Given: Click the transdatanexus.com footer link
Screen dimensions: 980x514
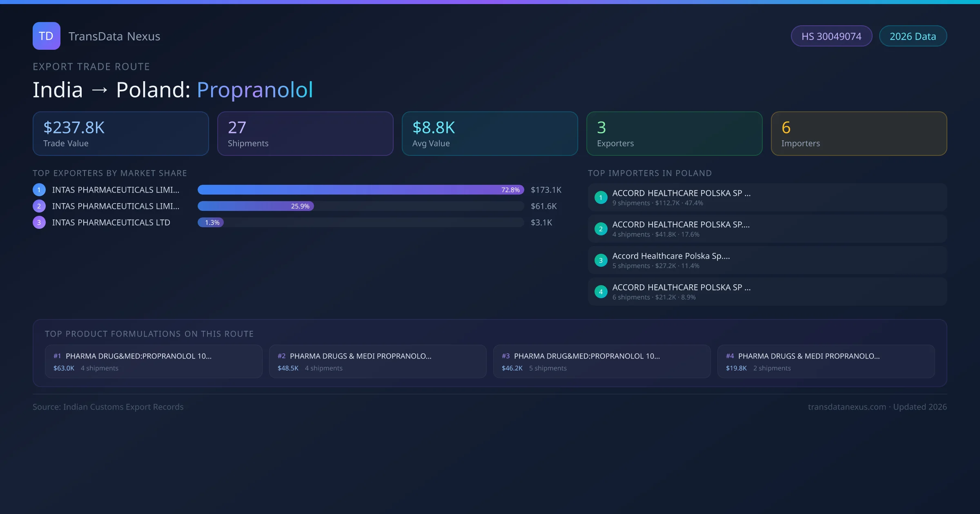Looking at the screenshot, I should tap(847, 407).
